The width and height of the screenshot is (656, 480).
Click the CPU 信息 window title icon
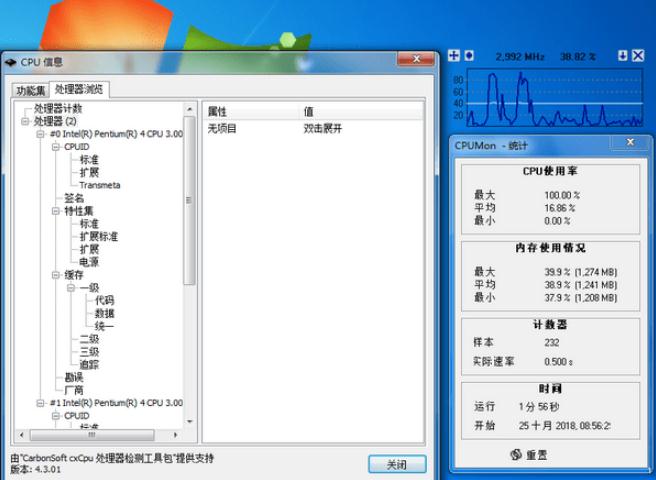tap(10, 63)
